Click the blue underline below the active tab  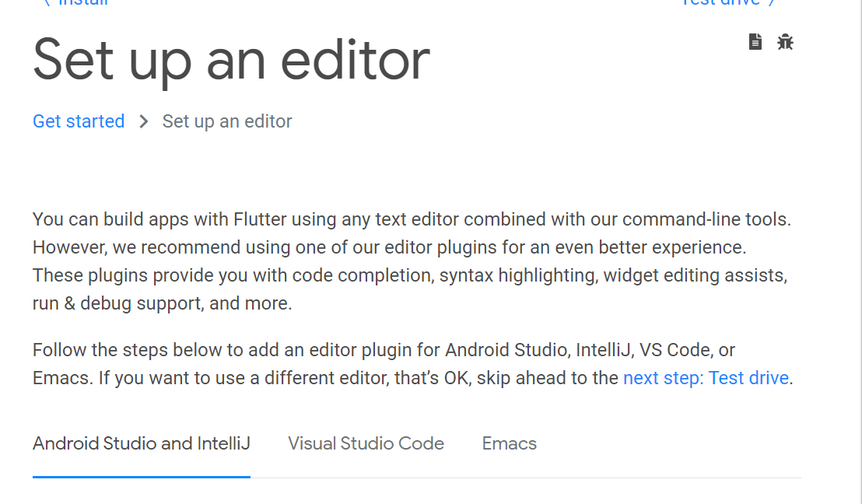pos(142,476)
